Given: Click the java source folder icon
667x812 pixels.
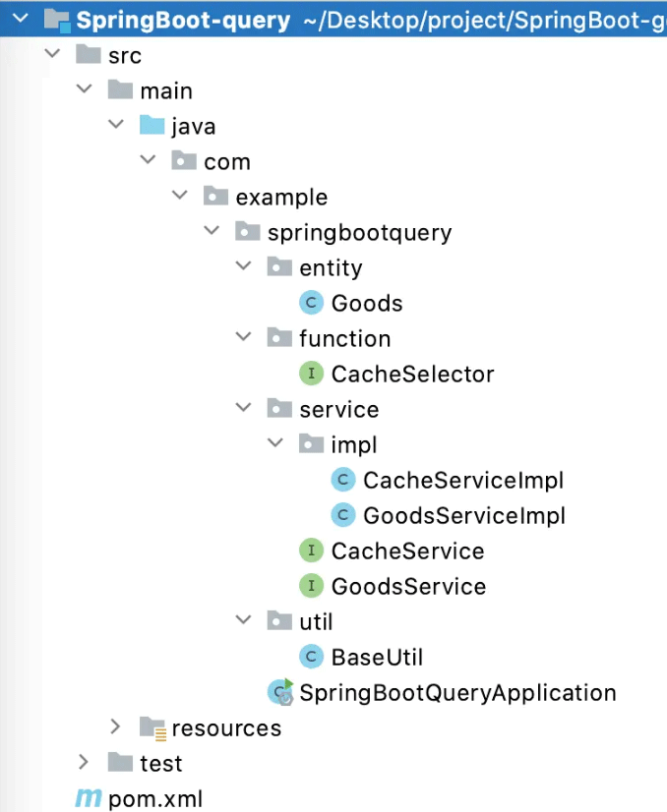Looking at the screenshot, I should (x=152, y=127).
